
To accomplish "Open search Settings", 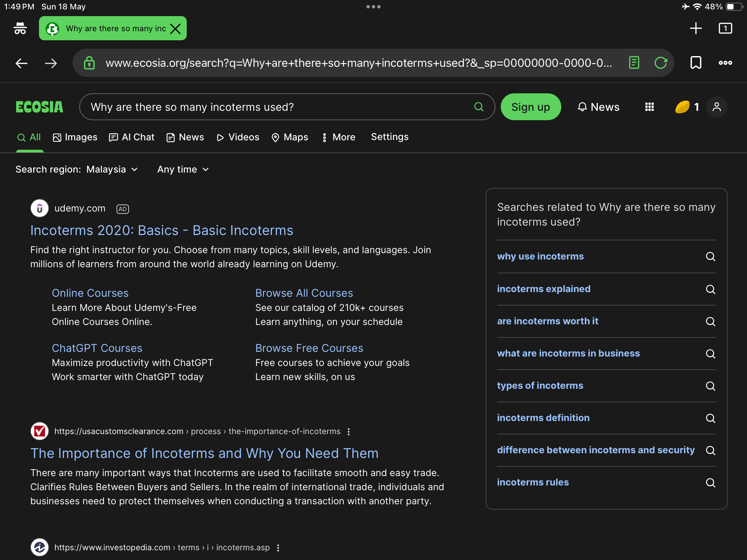I will [x=390, y=137].
